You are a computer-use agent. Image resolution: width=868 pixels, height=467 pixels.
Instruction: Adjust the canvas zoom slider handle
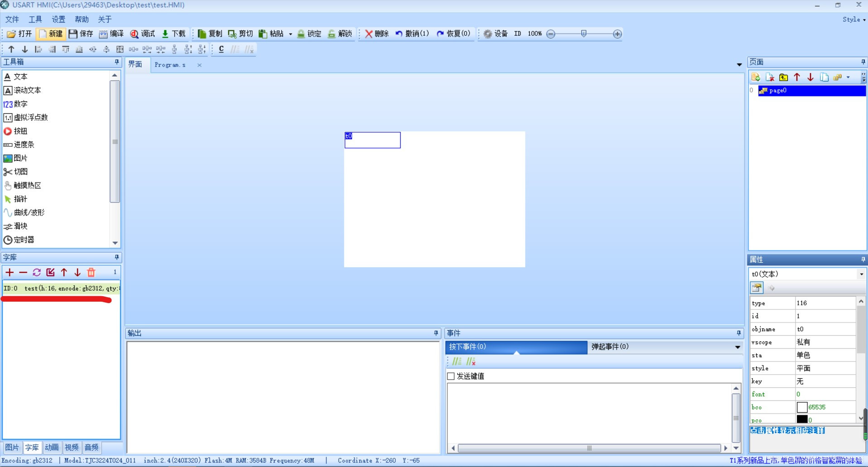(584, 34)
